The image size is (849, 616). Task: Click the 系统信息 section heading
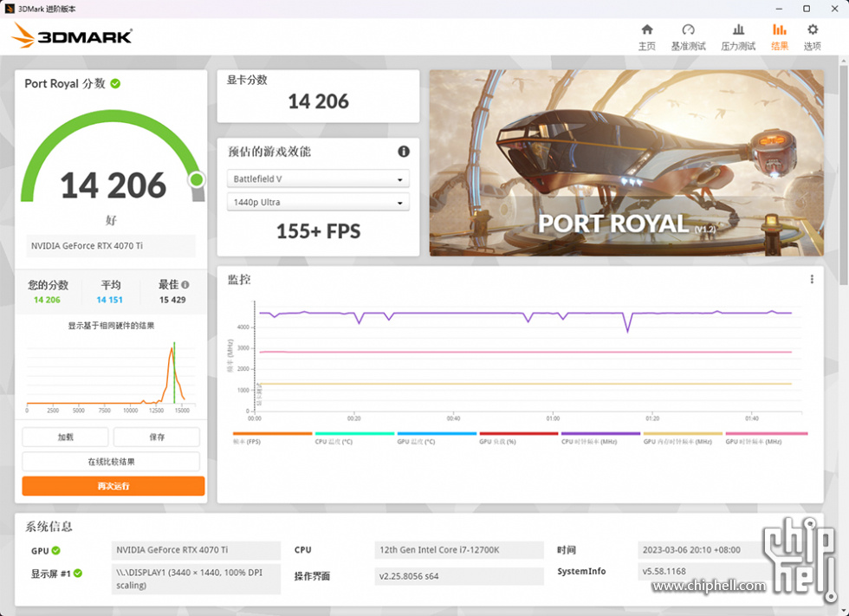[49, 527]
